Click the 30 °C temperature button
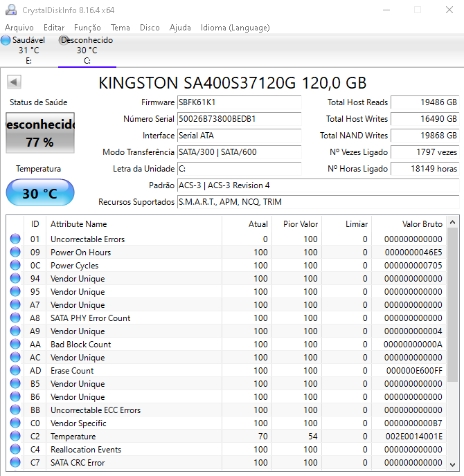The height and width of the screenshot is (476, 464). point(40,193)
